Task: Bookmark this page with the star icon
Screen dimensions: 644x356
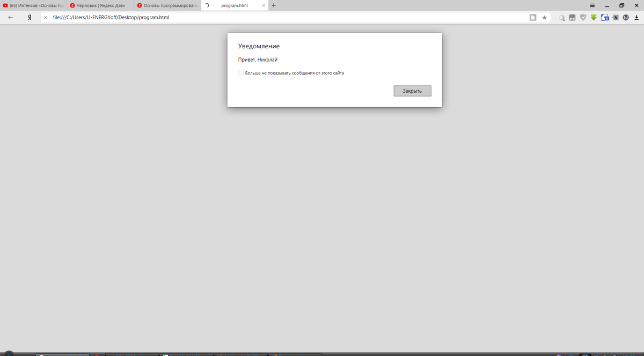Action: click(x=545, y=17)
